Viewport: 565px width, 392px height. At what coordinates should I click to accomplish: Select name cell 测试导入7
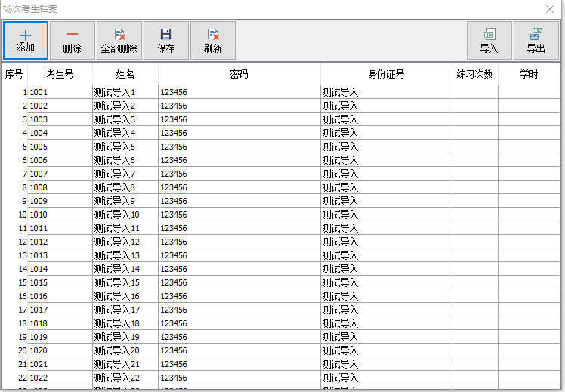[125, 174]
